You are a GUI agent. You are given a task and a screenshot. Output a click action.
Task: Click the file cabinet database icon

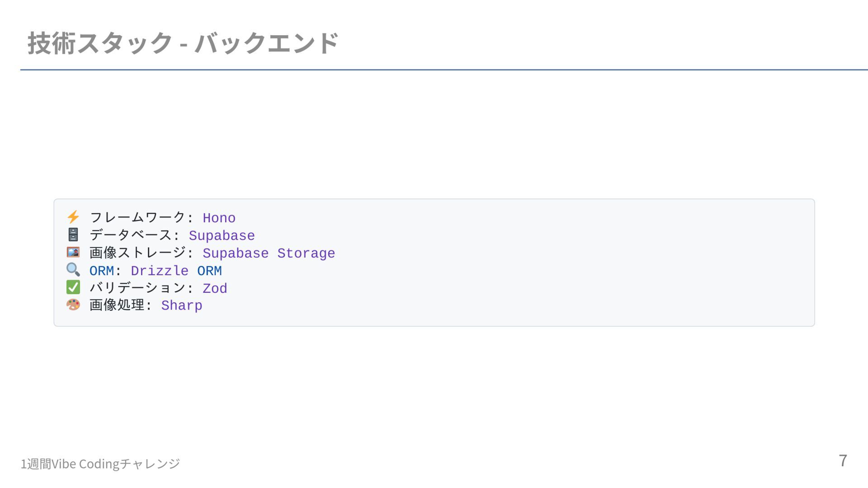[x=73, y=235]
